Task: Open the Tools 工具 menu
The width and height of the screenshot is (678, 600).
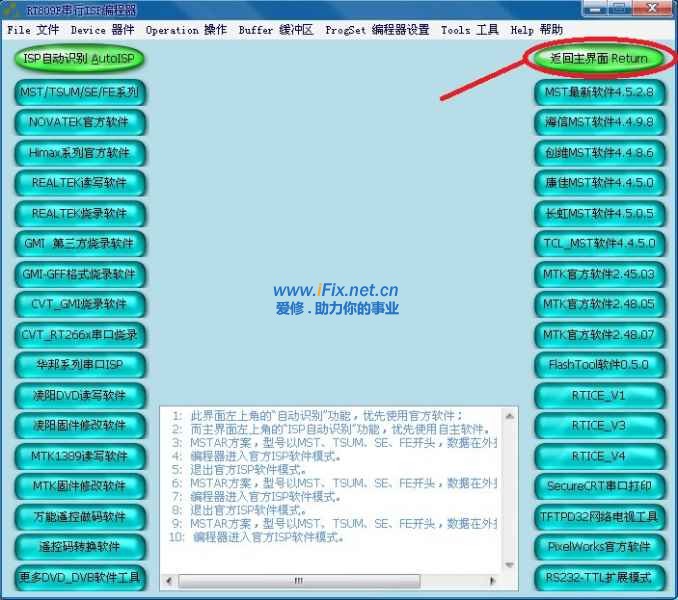Action: (470, 30)
